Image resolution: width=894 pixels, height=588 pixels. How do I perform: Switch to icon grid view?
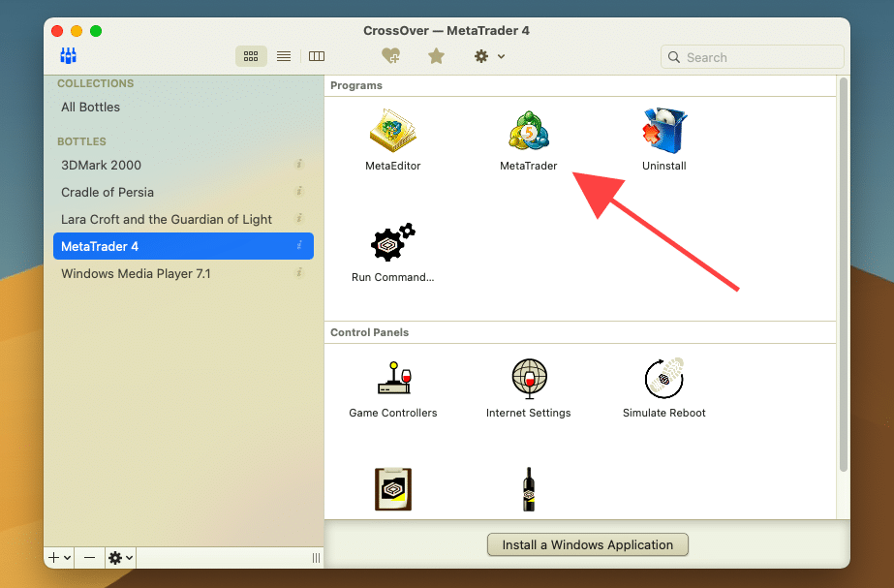251,56
